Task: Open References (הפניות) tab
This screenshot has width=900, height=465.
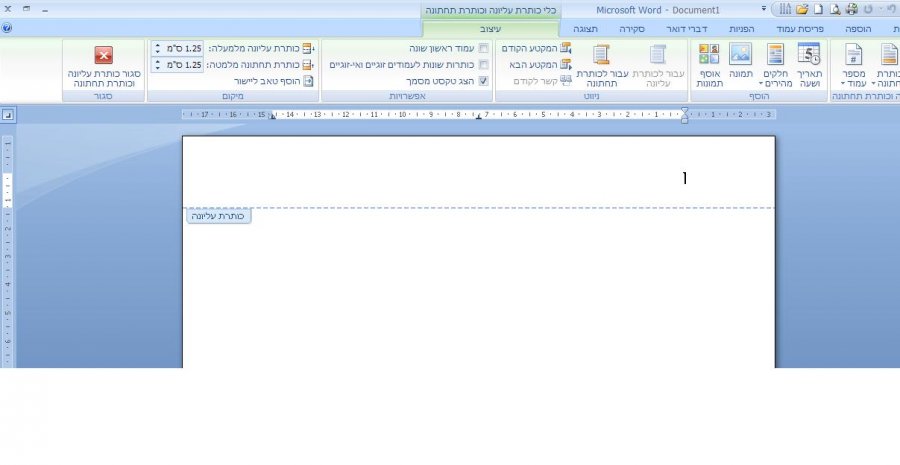Action: pyautogui.click(x=742, y=29)
